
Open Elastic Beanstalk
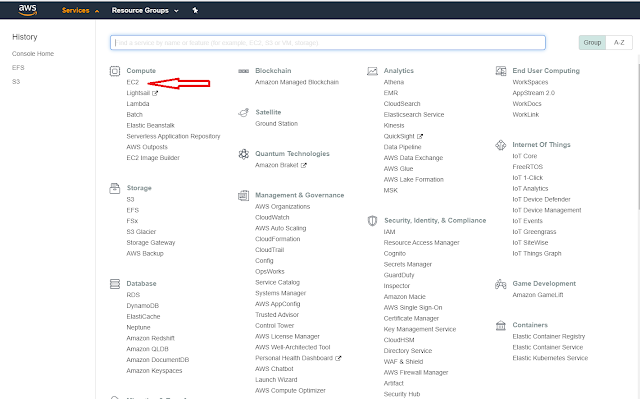coord(151,126)
